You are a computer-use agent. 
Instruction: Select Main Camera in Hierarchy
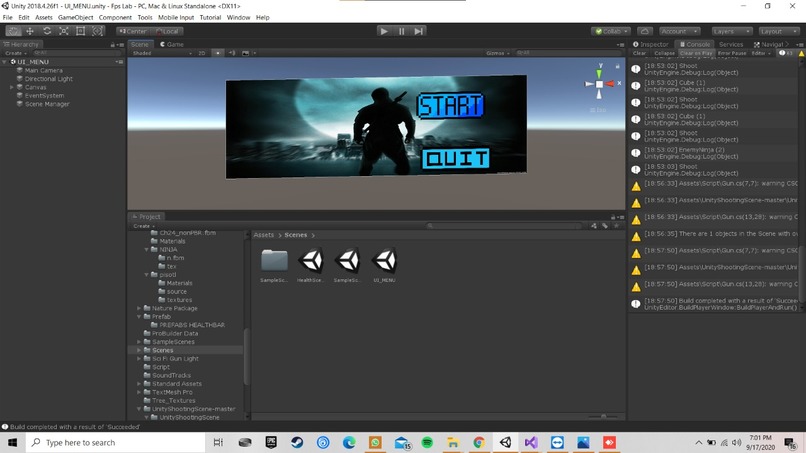click(44, 70)
